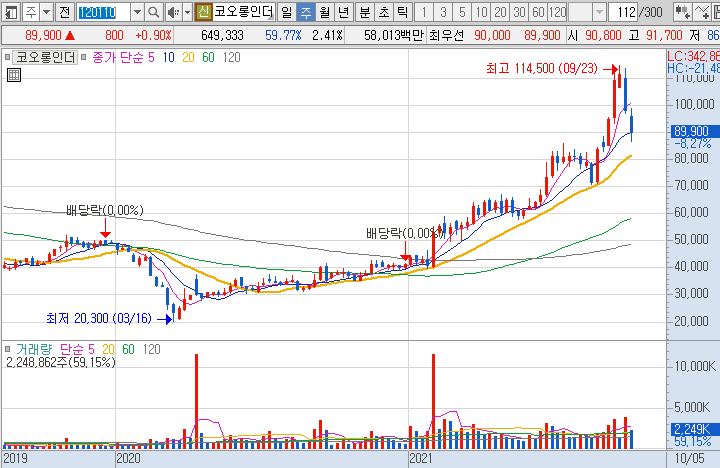The height and width of the screenshot is (468, 720).
Task: Click the 2020 time axis label
Action: coord(128,458)
